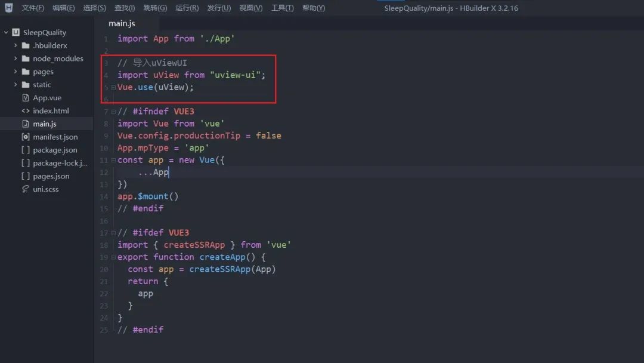This screenshot has height=363, width=644.
Task: Select the main.js editor tab
Action: pyautogui.click(x=122, y=23)
